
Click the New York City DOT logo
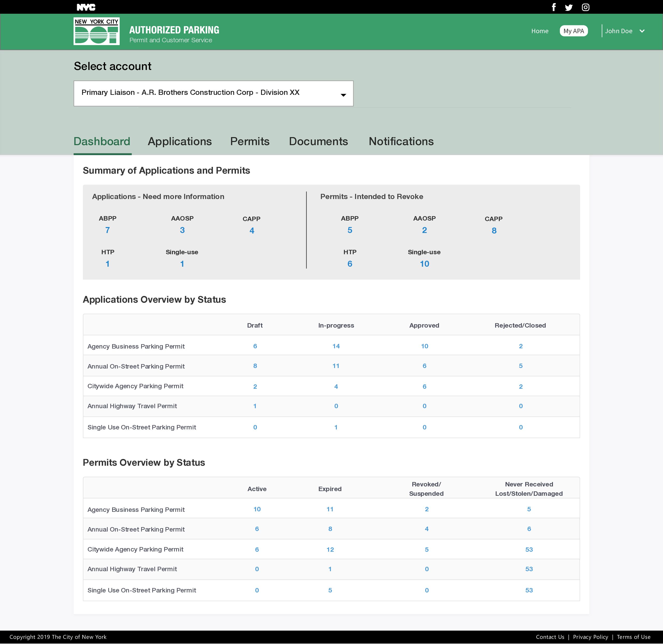pyautogui.click(x=96, y=31)
